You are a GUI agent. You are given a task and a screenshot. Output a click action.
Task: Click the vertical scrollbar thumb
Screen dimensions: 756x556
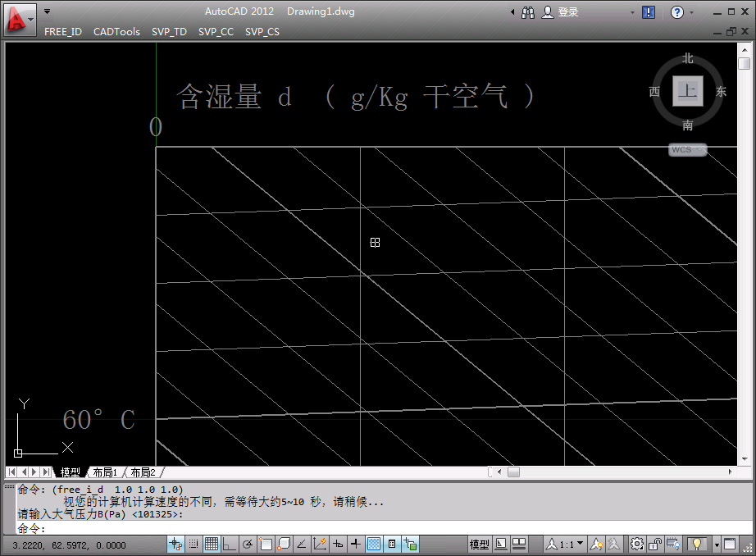[x=745, y=63]
